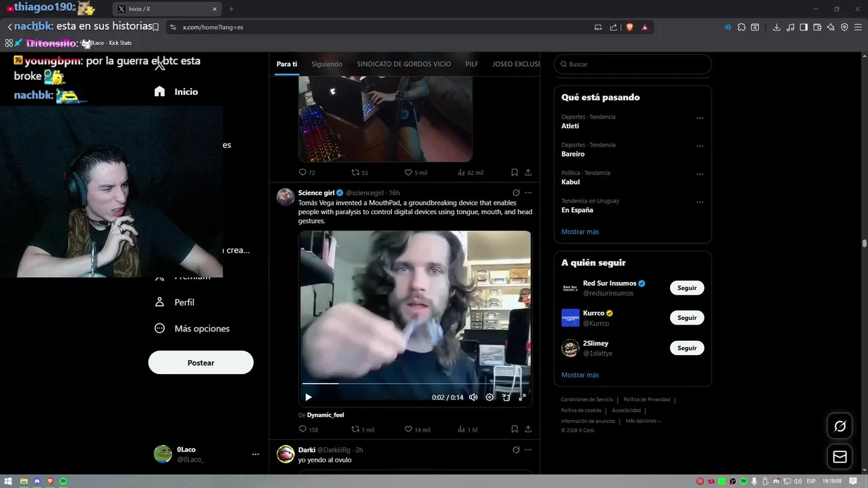Click Mostrar más under trends
Screen dimensions: 868x488
580,232
